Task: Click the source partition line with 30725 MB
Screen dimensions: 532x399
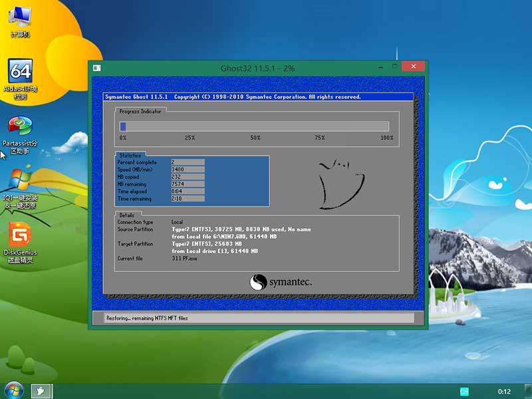Action: coord(241,229)
